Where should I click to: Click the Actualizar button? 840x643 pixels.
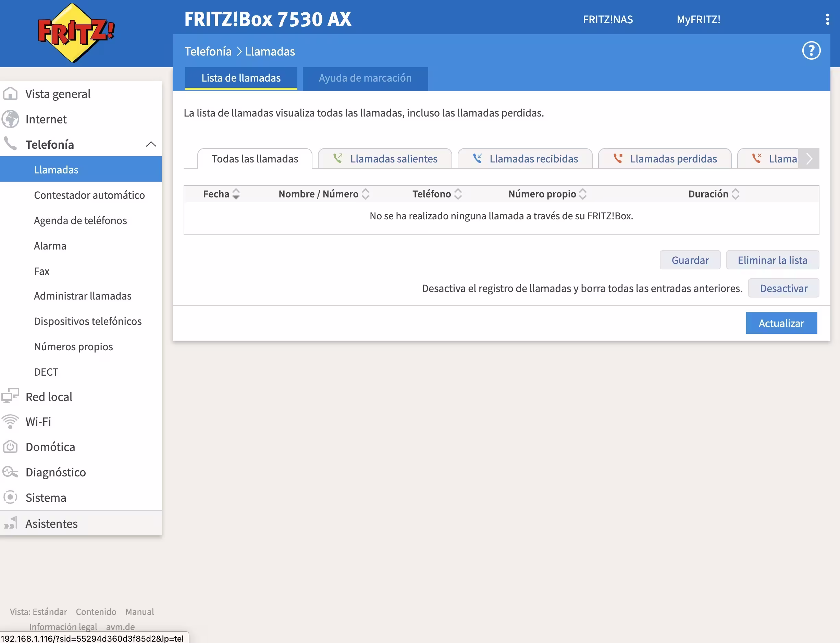[x=781, y=323]
